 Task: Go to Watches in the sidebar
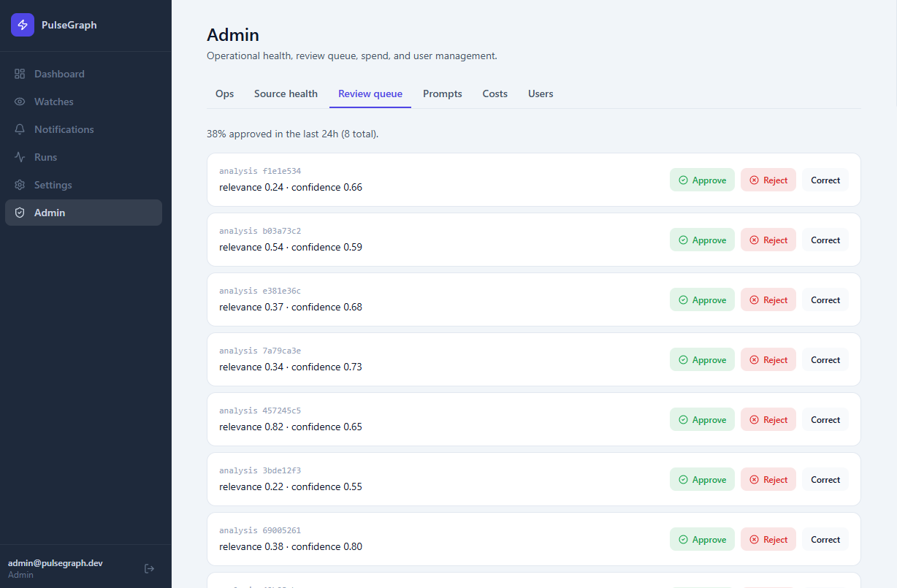pyautogui.click(x=83, y=102)
